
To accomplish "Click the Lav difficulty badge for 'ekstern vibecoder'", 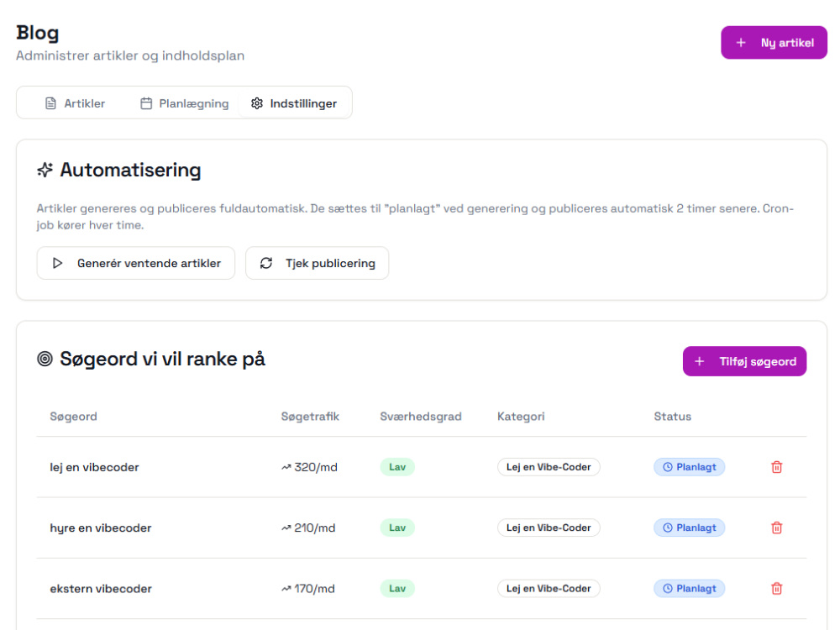I will click(397, 588).
